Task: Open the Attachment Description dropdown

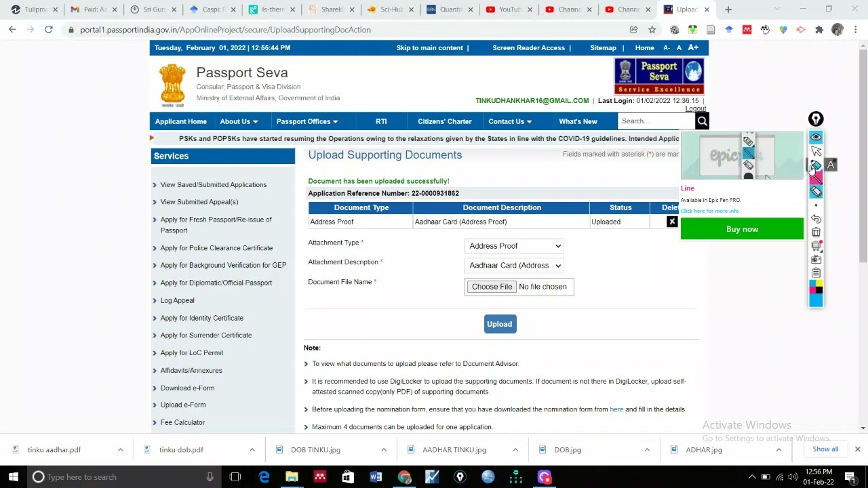Action: click(x=515, y=266)
